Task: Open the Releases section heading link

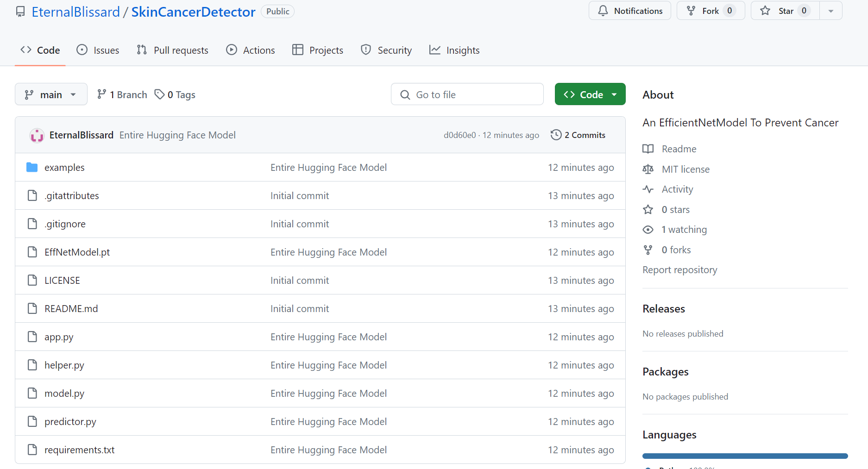Action: 664,309
